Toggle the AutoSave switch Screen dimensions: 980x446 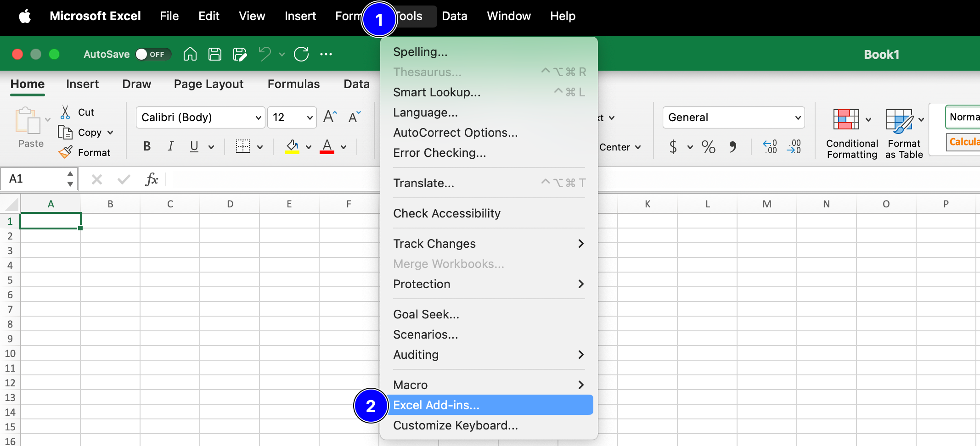153,54
